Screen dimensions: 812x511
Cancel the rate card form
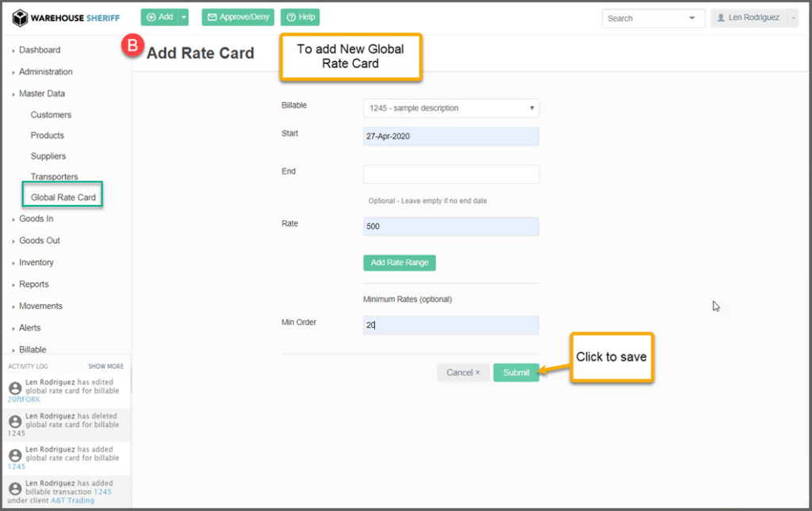click(x=463, y=372)
